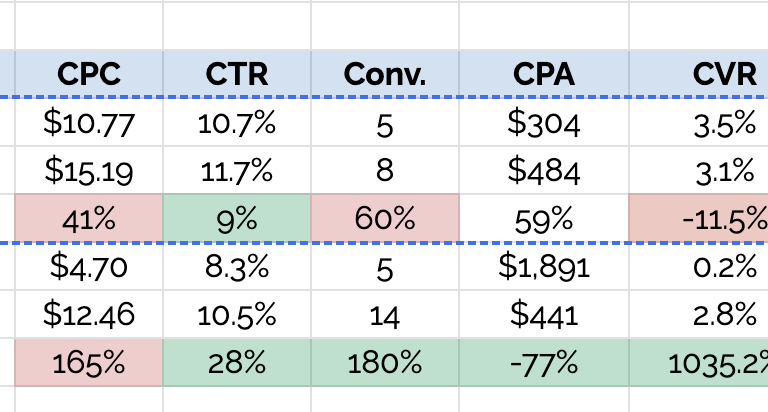Select the CPC column header cell
This screenshot has width=768, height=412.
(x=89, y=73)
